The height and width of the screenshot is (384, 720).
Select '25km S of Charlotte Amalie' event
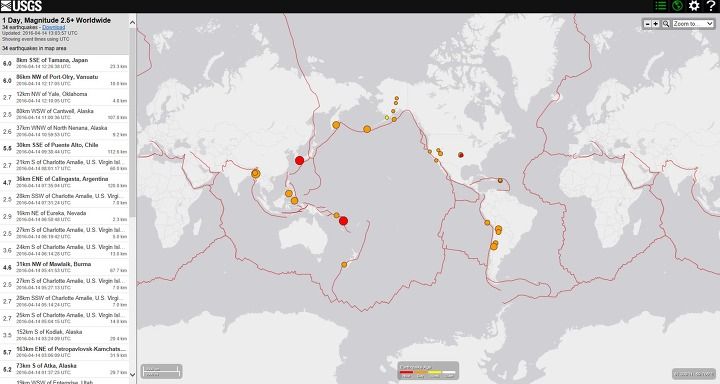click(x=65, y=318)
